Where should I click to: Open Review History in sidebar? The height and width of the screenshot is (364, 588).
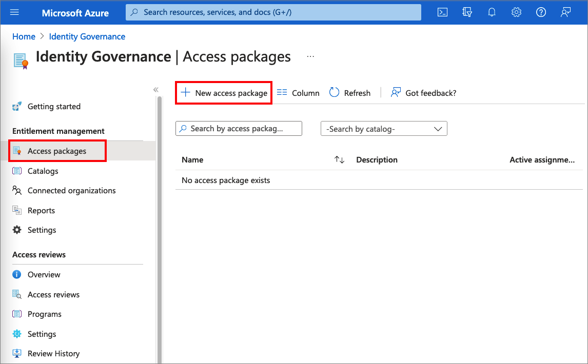click(x=53, y=353)
